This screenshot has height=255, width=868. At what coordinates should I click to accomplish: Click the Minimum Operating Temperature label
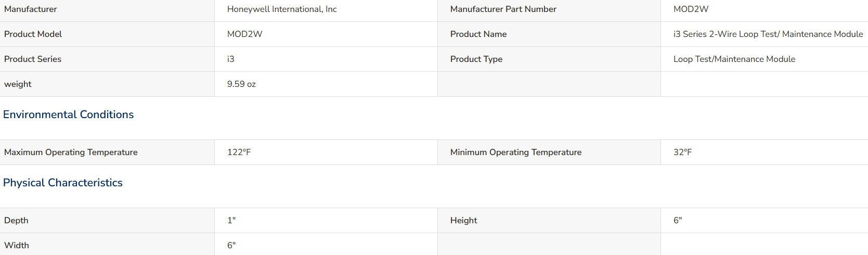[516, 152]
